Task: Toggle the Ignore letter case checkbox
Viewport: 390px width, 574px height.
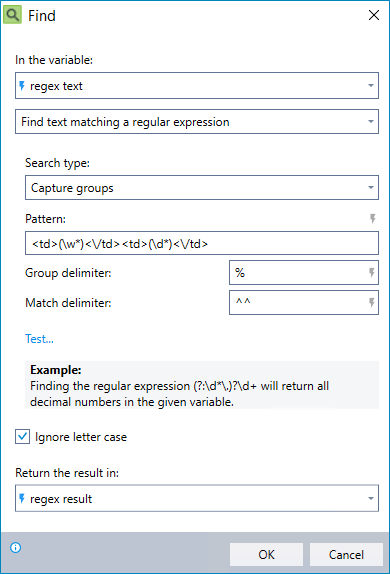Action: tap(22, 437)
